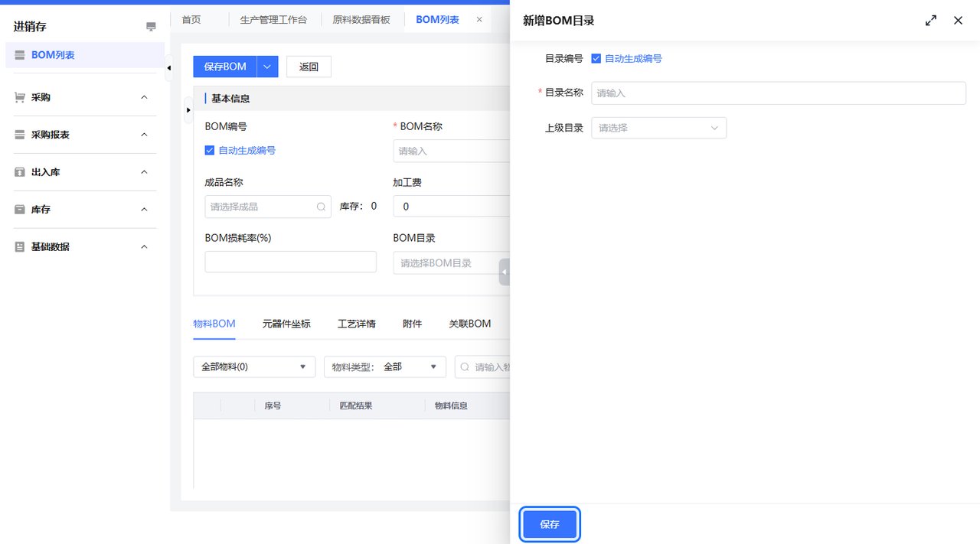Screen dimensions: 980x544
Task: Collapse the 基础数据 menu chevron
Action: click(144, 246)
